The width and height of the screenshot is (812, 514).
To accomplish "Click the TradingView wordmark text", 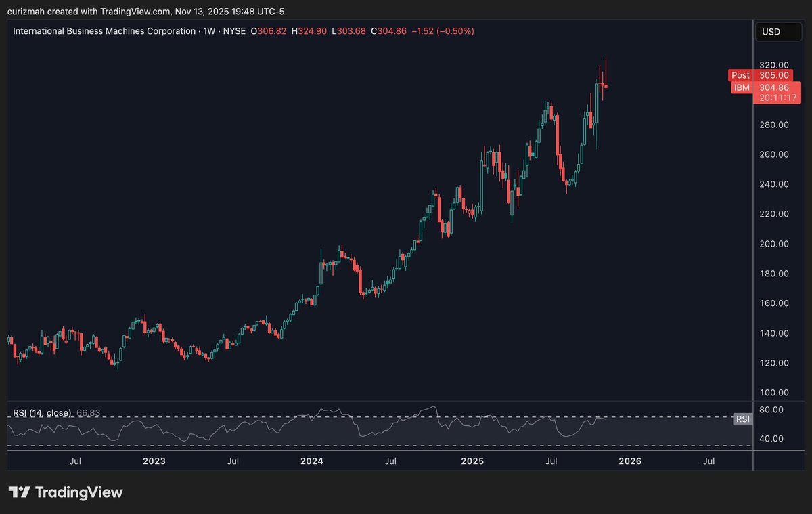I will [x=79, y=492].
